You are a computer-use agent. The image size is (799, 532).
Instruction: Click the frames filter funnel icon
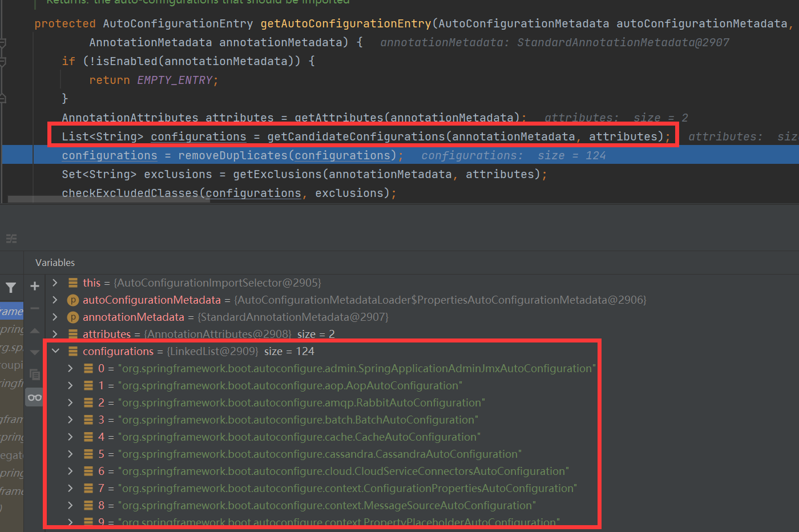pos(11,288)
